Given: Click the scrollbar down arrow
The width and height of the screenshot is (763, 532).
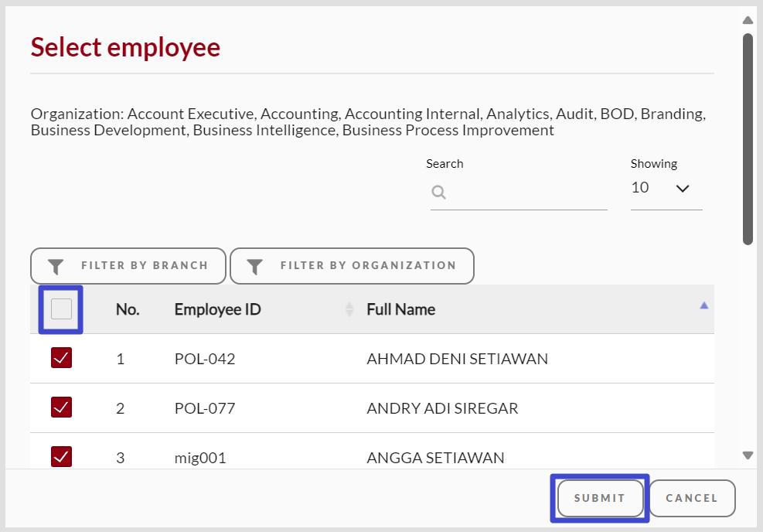Looking at the screenshot, I should 748,455.
